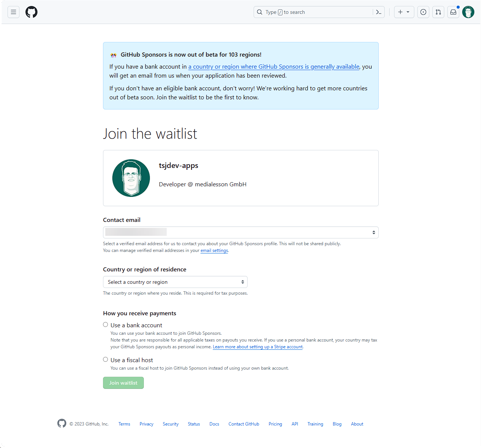Expand the Contact email dropdown
The height and width of the screenshot is (448, 481).
pos(241,232)
